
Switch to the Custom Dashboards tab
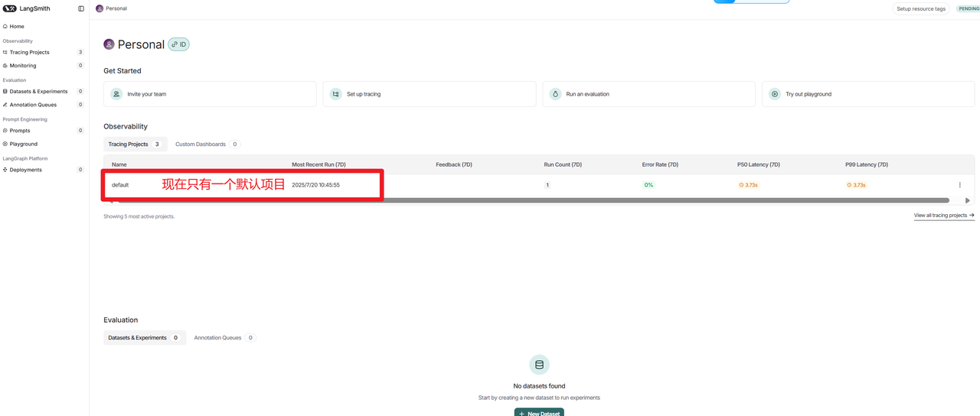pos(207,144)
